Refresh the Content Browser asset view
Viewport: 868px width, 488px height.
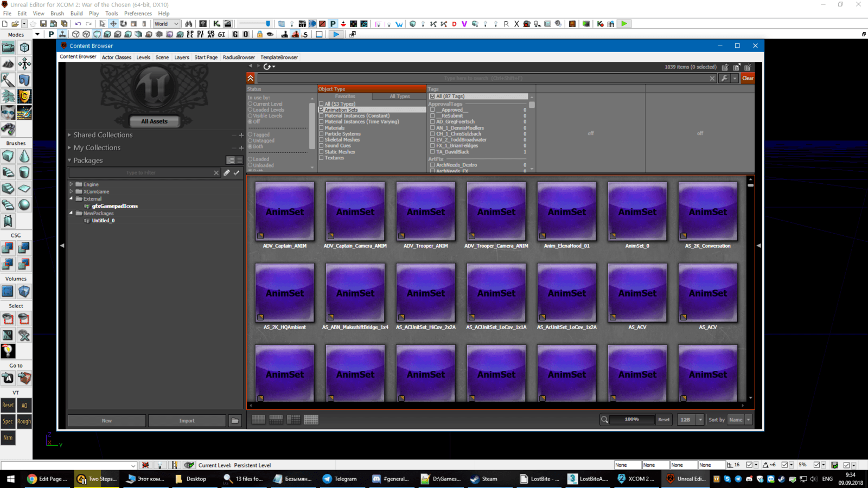(x=267, y=67)
